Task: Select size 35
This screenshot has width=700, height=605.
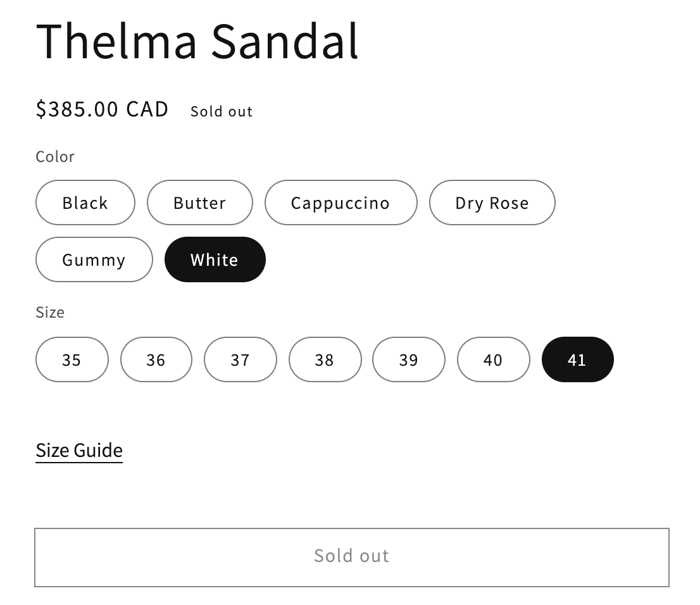Action: tap(72, 359)
